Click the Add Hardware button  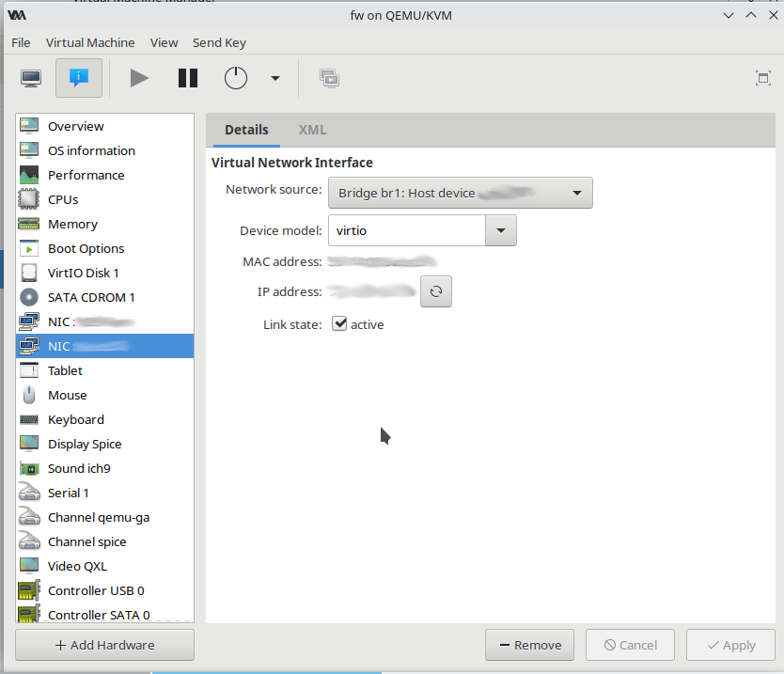[x=105, y=645]
